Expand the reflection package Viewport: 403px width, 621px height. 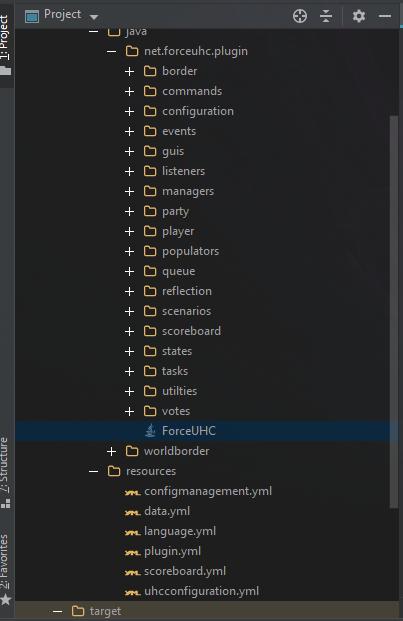[x=129, y=291]
